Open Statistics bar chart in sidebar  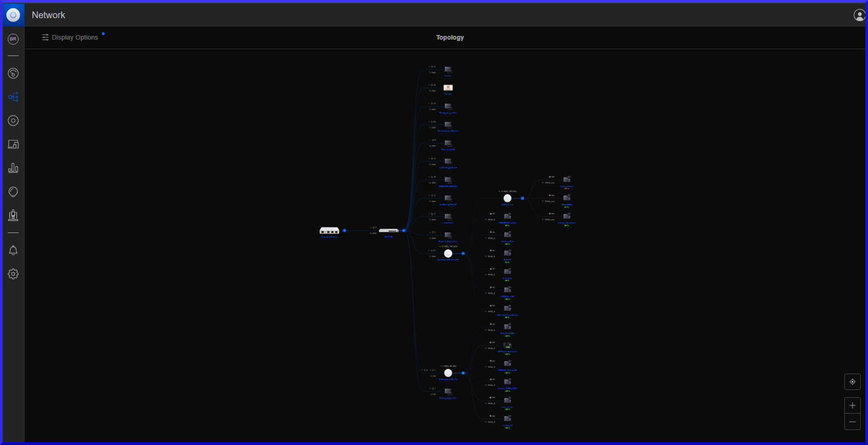13,168
